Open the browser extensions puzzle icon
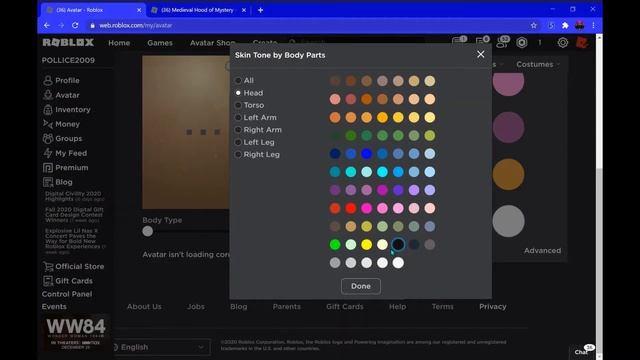 [565, 25]
